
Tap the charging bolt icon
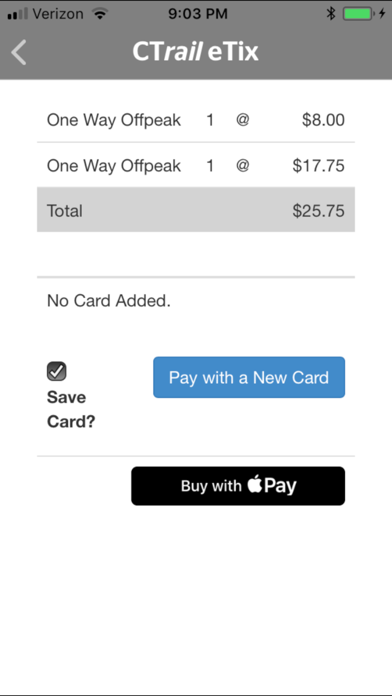[382, 14]
